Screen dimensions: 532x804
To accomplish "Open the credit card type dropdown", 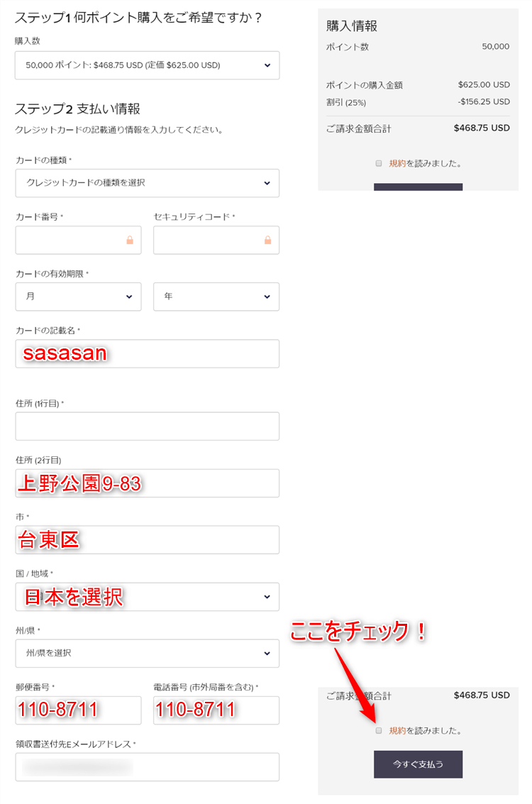I will (x=147, y=183).
